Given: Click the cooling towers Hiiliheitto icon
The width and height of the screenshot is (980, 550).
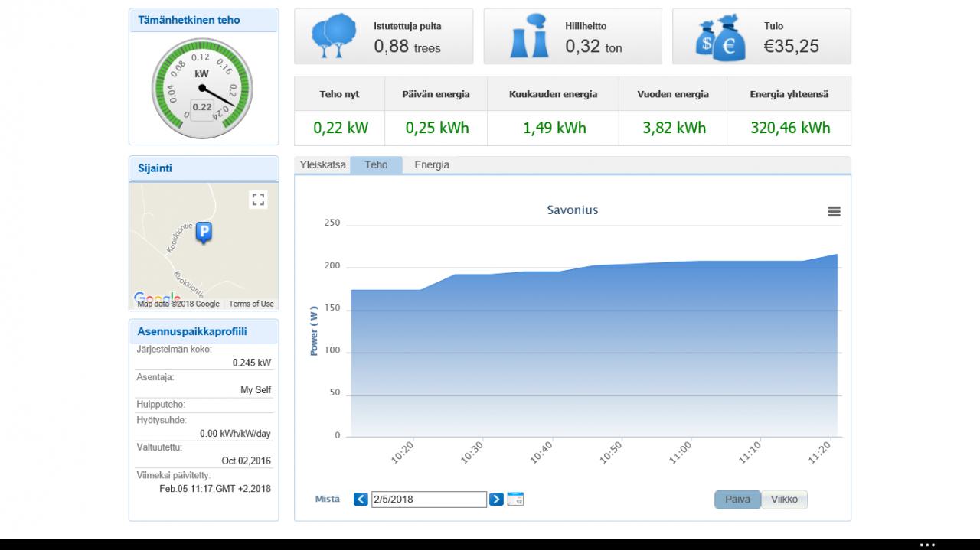Looking at the screenshot, I should (529, 37).
